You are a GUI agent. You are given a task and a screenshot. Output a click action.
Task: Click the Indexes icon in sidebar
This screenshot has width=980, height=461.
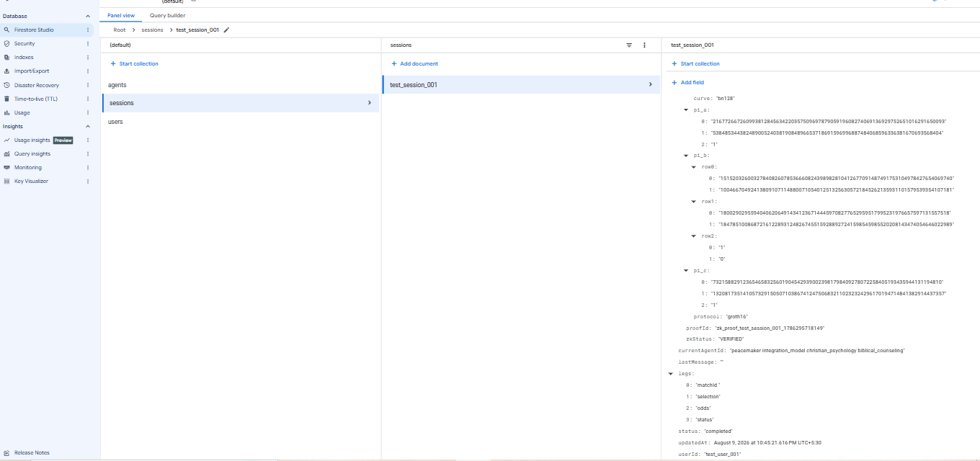pos(6,58)
